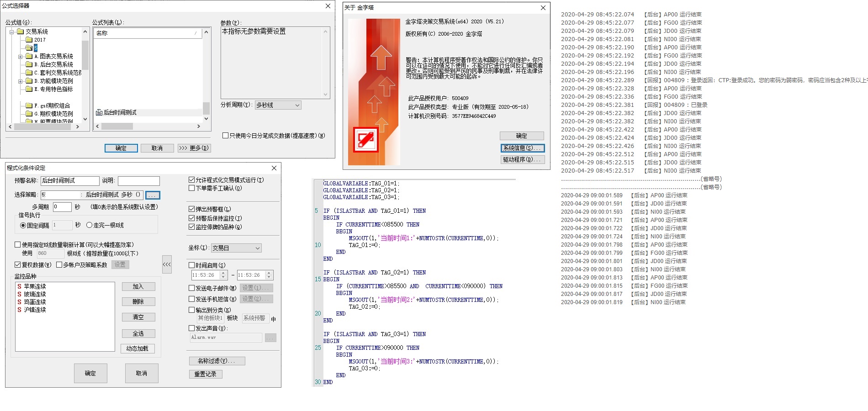Click 确定 in the 公式选择器 dialog
The height and width of the screenshot is (411, 868).
pos(121,148)
